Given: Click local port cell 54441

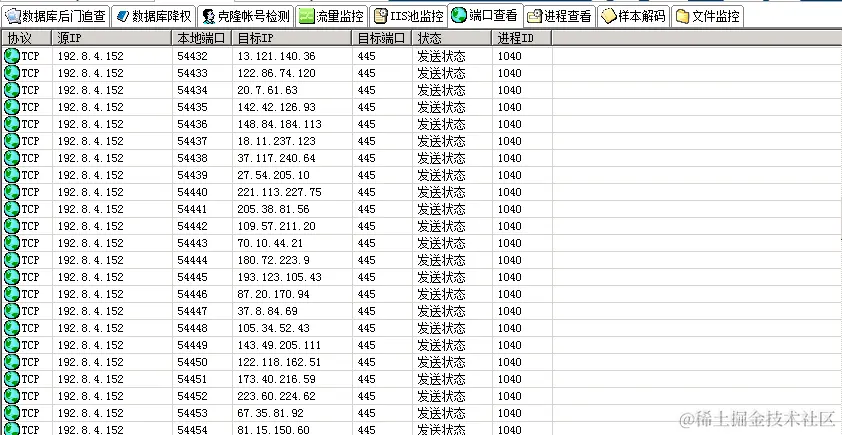Looking at the screenshot, I should point(192,209).
